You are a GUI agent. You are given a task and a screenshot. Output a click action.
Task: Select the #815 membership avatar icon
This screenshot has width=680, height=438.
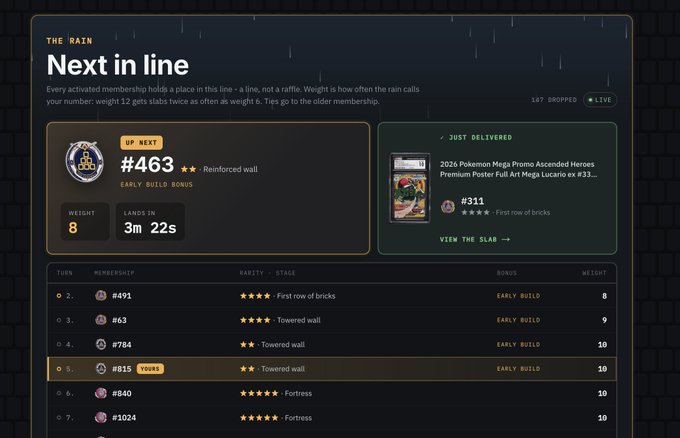[101, 369]
